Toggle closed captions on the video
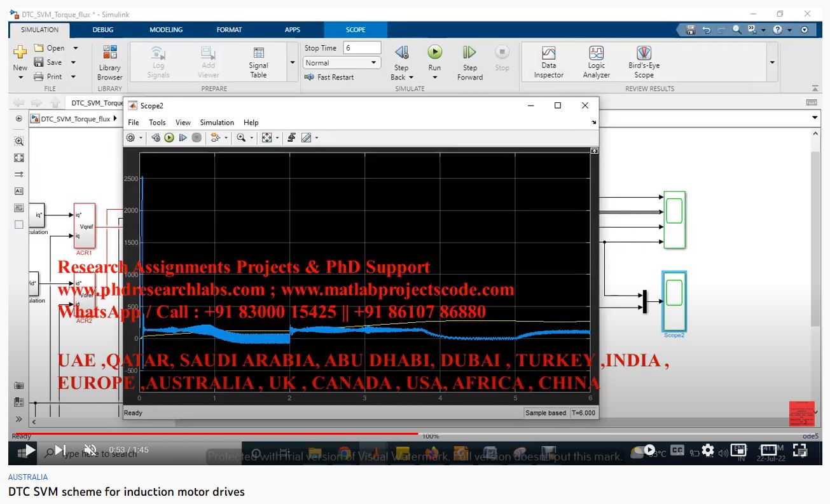 [677, 450]
